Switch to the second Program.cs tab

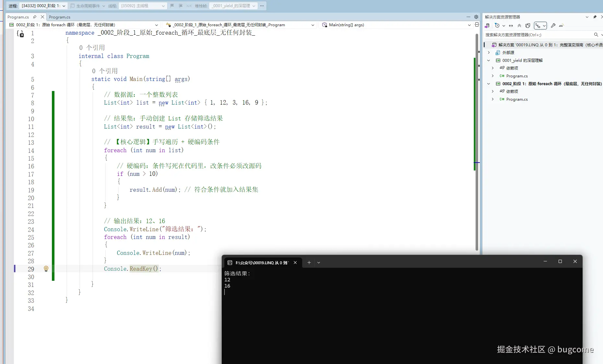[x=60, y=17]
